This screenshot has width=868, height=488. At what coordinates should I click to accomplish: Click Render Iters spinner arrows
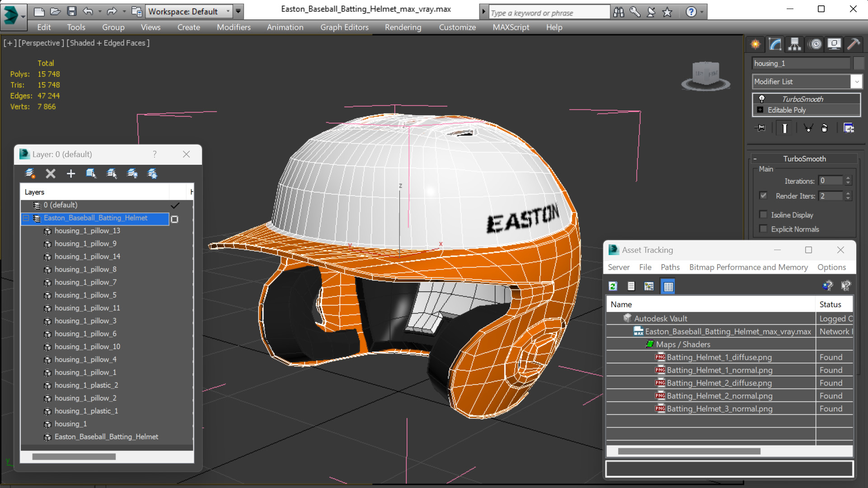848,195
